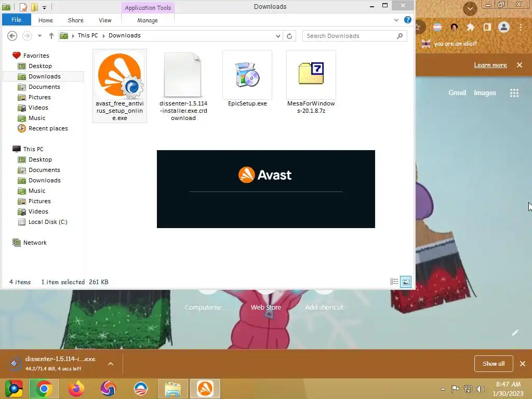The image size is (532, 399).
Task: Open Downloads under Favorites
Action: [45, 76]
